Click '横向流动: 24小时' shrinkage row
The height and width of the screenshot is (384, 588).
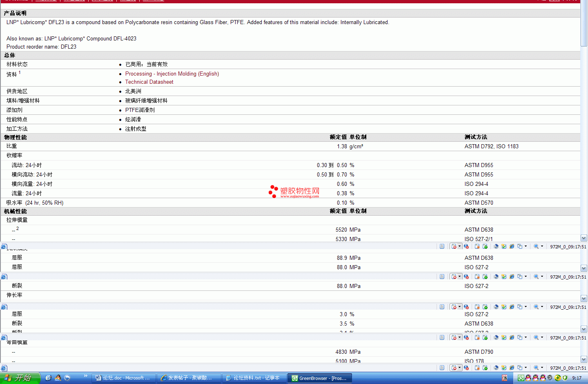[x=32, y=174]
